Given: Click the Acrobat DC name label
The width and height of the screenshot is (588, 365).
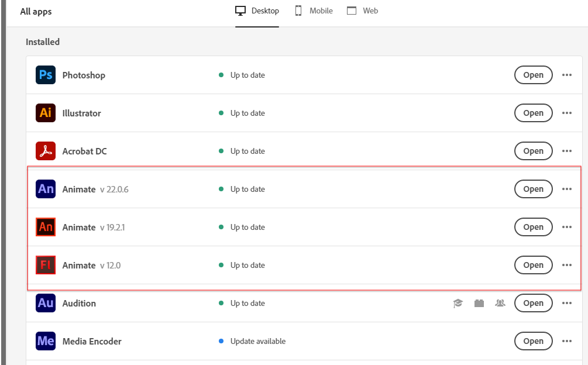Looking at the screenshot, I should 84,151.
